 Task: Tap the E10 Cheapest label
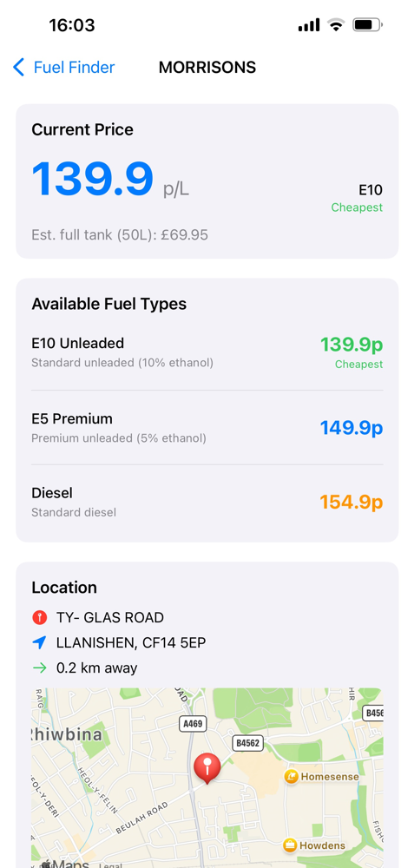tap(357, 198)
